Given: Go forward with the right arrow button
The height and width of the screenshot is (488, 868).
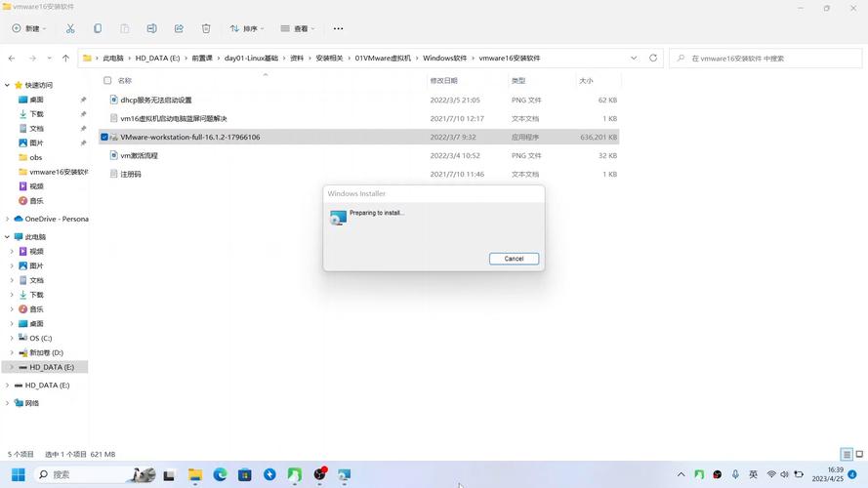Looking at the screenshot, I should (32, 59).
